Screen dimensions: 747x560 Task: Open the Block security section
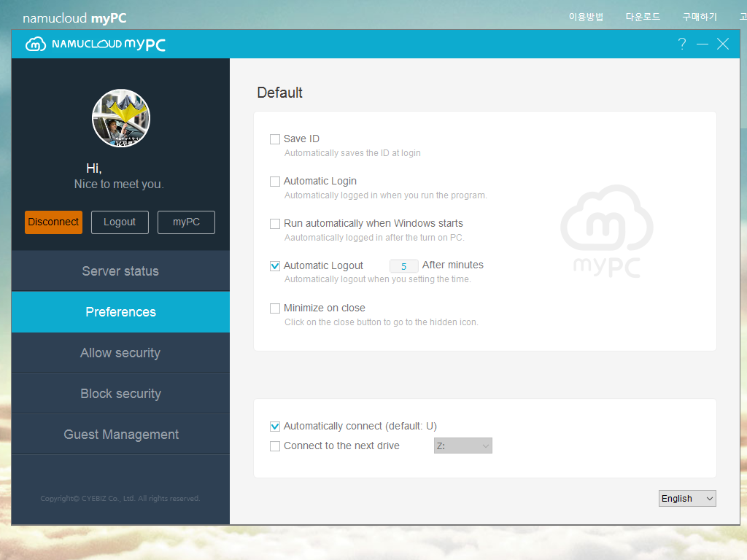tap(120, 394)
